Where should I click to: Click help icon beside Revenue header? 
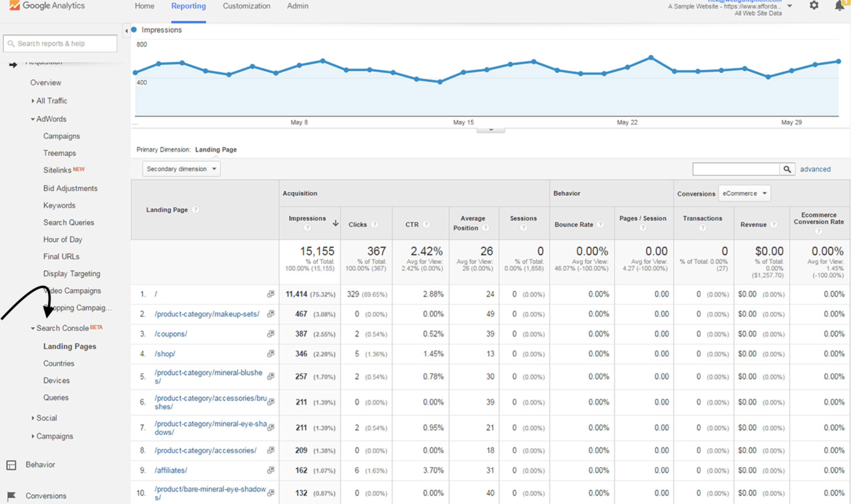pos(773,225)
